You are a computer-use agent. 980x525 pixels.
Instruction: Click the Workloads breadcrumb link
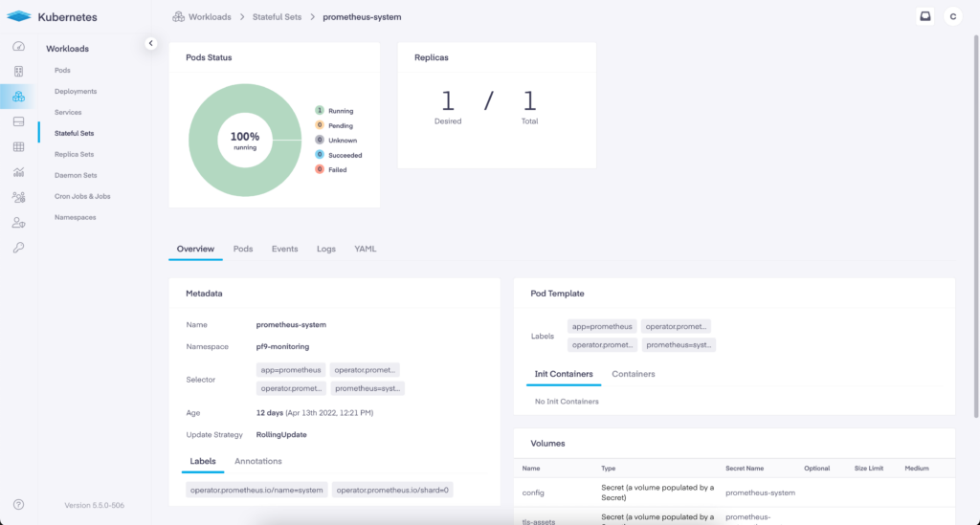210,17
